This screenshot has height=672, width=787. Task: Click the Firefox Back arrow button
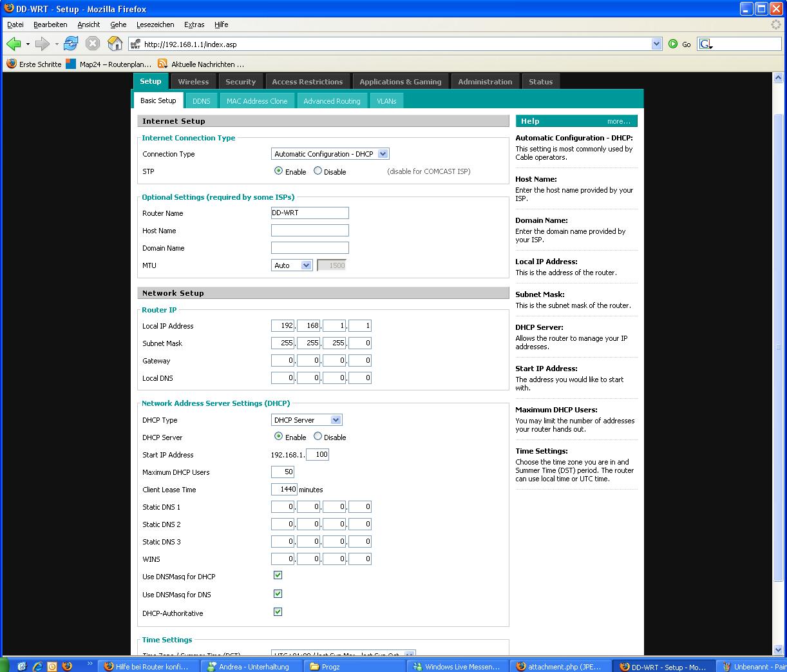click(x=14, y=44)
